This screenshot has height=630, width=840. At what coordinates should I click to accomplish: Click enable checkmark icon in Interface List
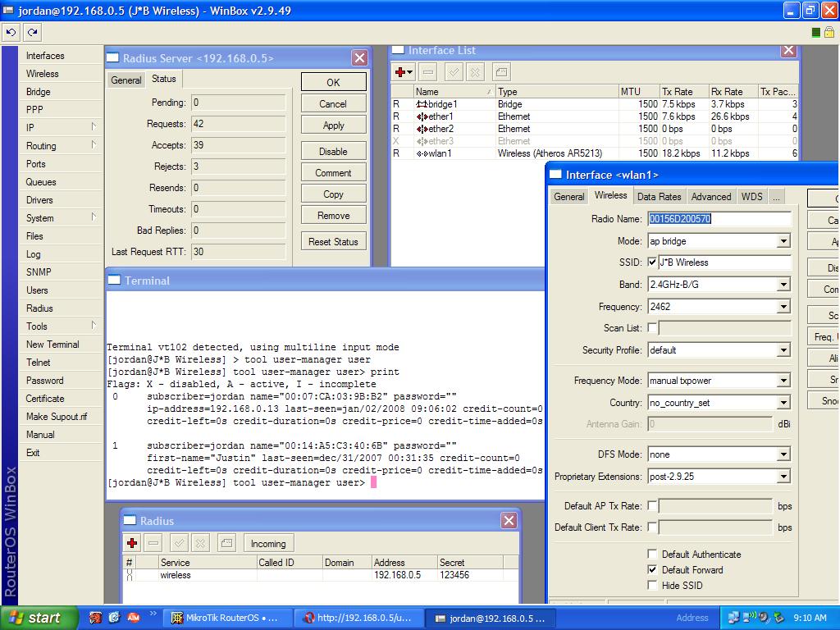(454, 72)
